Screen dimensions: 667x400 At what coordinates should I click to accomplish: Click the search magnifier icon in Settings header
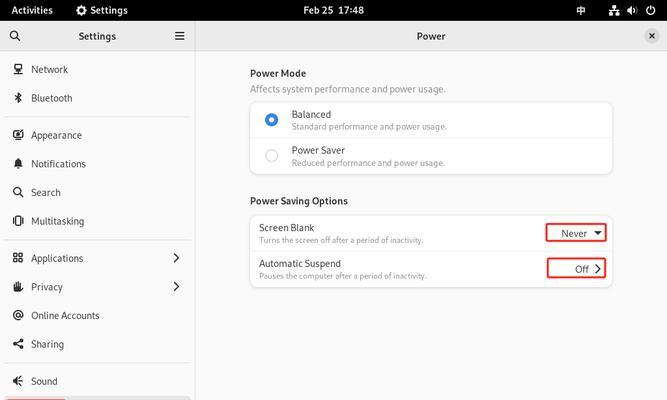click(x=15, y=36)
